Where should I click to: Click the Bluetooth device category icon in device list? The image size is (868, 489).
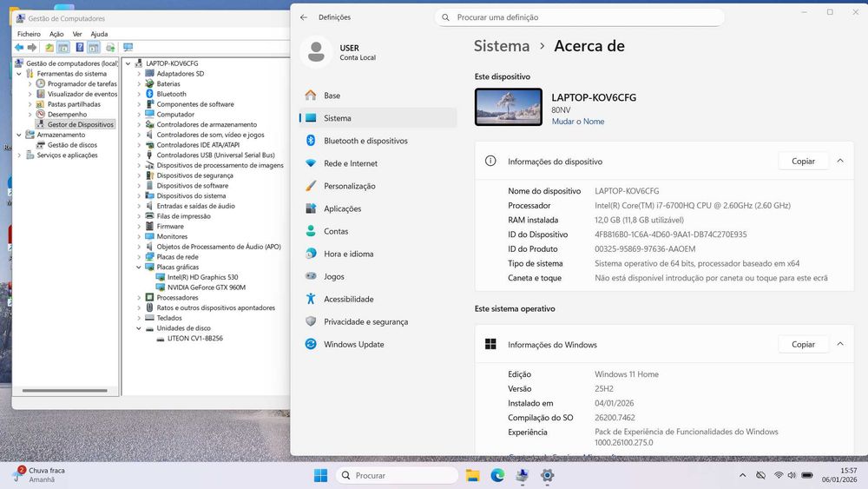[149, 94]
